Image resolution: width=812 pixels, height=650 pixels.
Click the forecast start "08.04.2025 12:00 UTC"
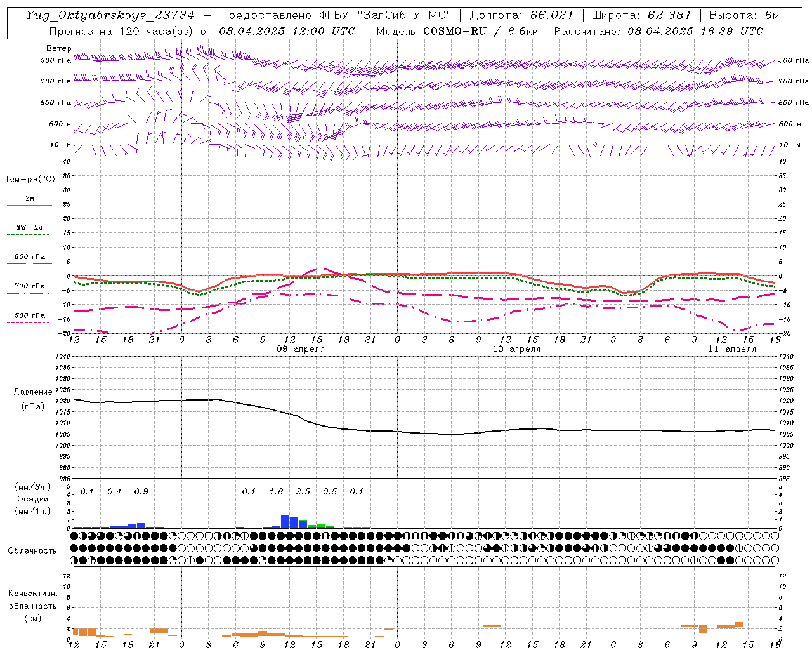click(287, 31)
